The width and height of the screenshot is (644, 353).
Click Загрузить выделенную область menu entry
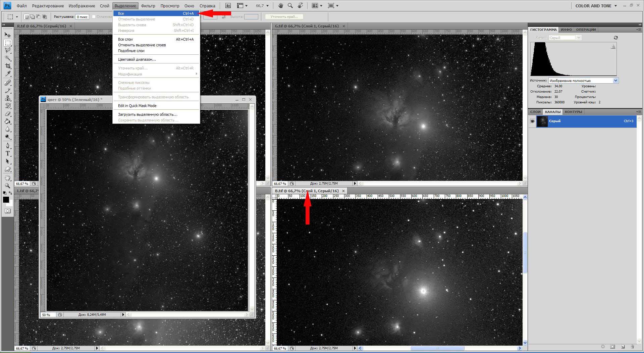[148, 114]
